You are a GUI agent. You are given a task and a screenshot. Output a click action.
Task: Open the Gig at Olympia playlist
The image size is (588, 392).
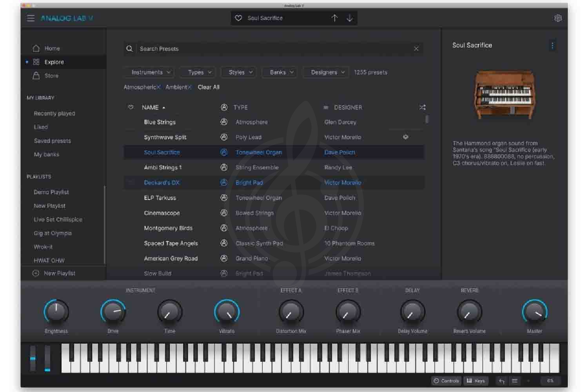tap(53, 233)
